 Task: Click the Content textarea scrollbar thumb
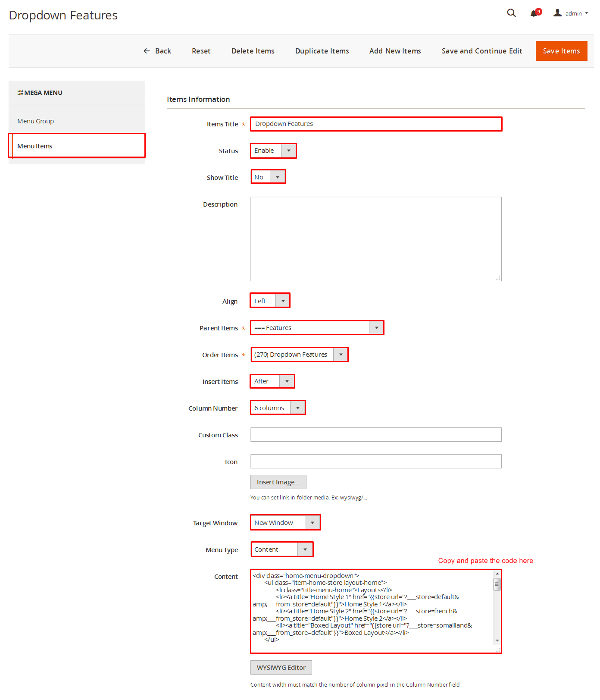click(497, 584)
